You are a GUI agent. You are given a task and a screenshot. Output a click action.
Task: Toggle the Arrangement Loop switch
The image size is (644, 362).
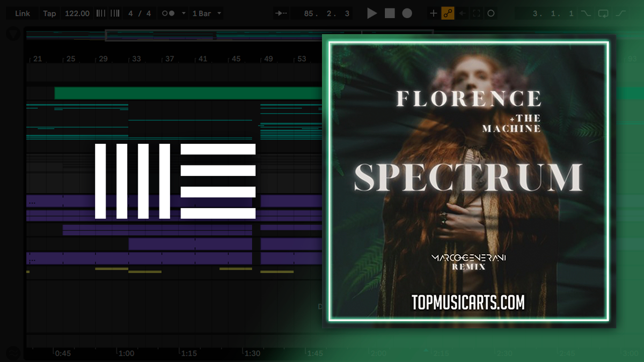603,13
